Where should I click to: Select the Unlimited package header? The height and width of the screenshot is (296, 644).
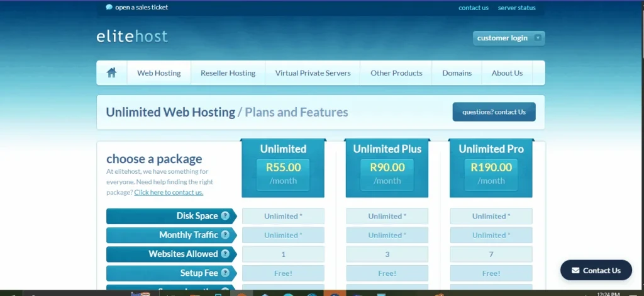[x=283, y=149]
